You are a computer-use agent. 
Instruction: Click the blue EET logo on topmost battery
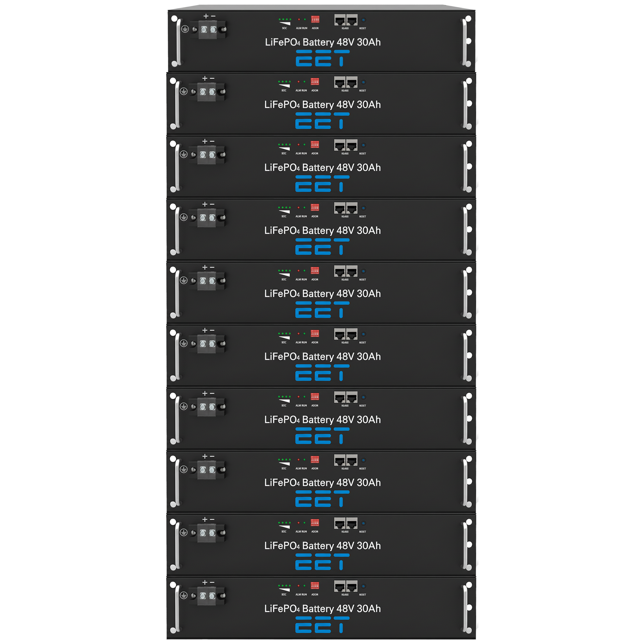click(x=323, y=58)
